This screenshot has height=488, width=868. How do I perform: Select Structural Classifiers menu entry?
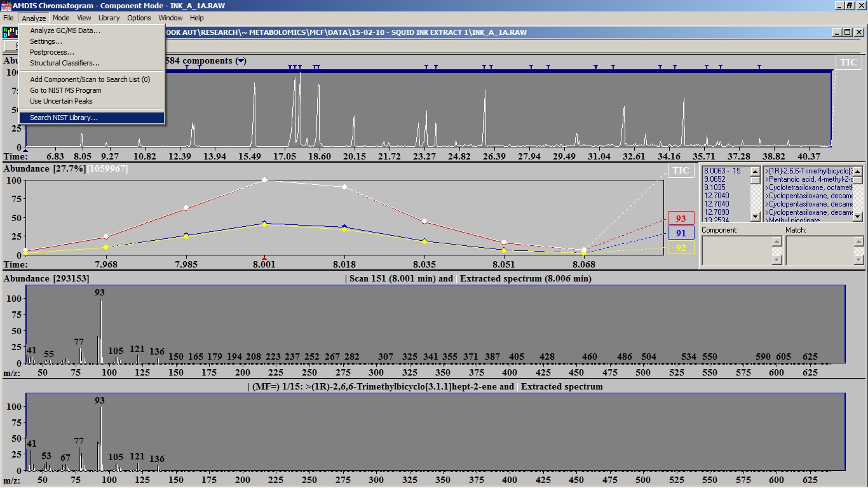[x=64, y=63]
